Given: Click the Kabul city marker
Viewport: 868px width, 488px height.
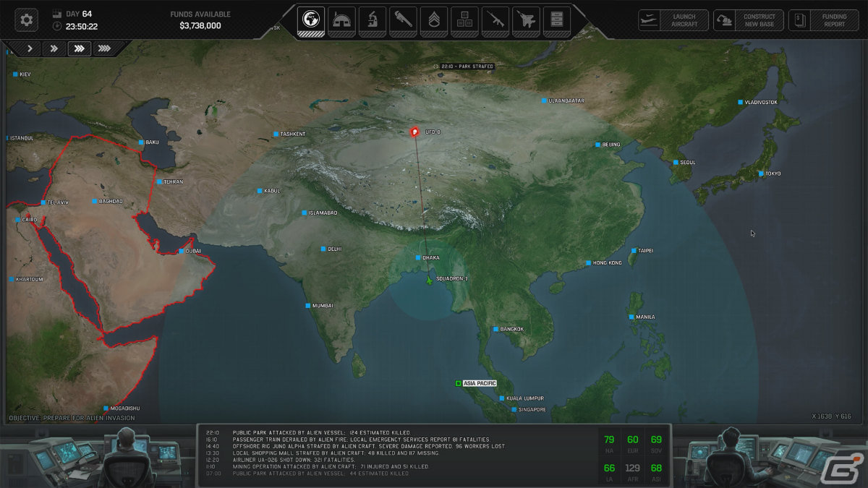Looking at the screenshot, I should 260,191.
